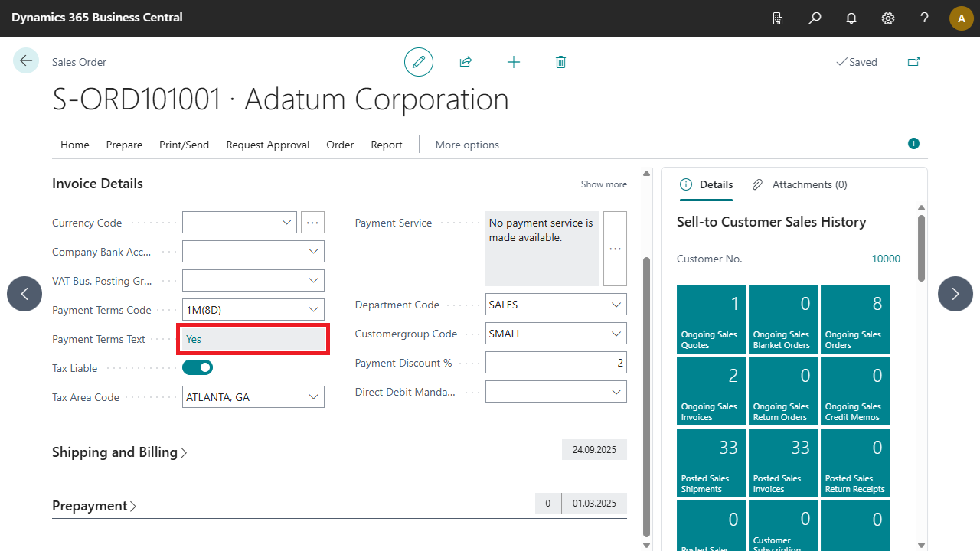Open the Payment Terms Code dropdown
The image size is (980, 551).
click(313, 310)
